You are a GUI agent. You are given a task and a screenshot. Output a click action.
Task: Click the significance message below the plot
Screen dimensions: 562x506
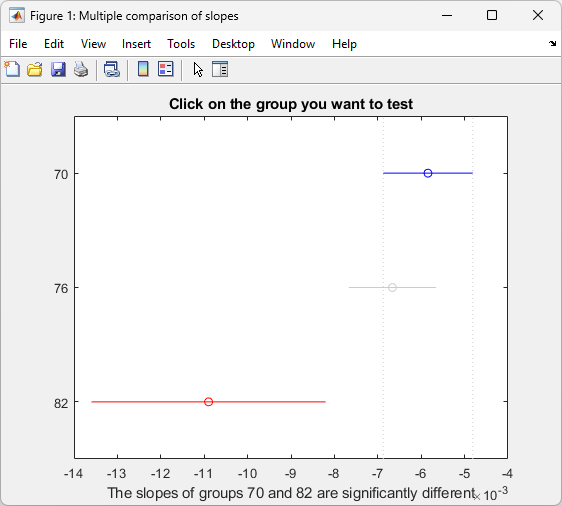pyautogui.click(x=291, y=493)
